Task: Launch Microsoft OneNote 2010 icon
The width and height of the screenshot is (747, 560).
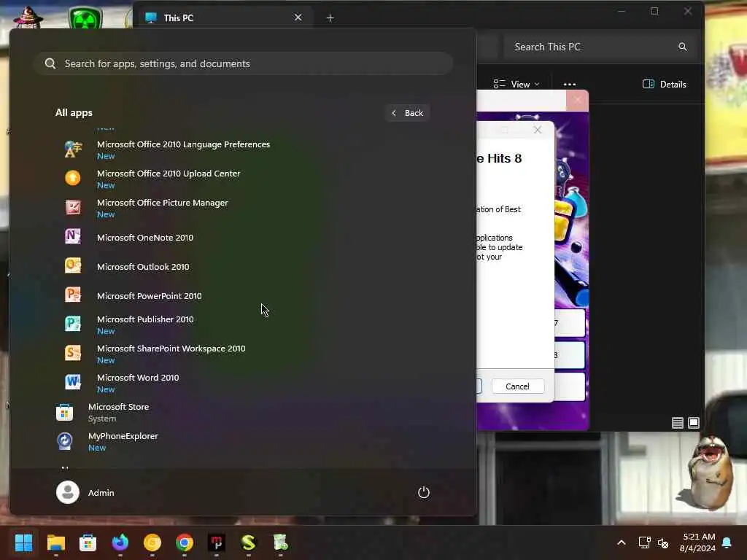Action: coord(73,237)
